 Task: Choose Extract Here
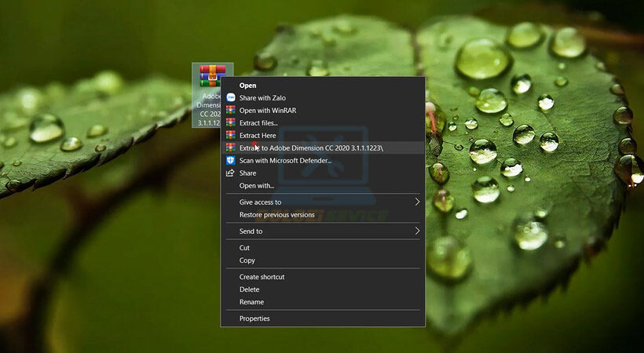323,135
